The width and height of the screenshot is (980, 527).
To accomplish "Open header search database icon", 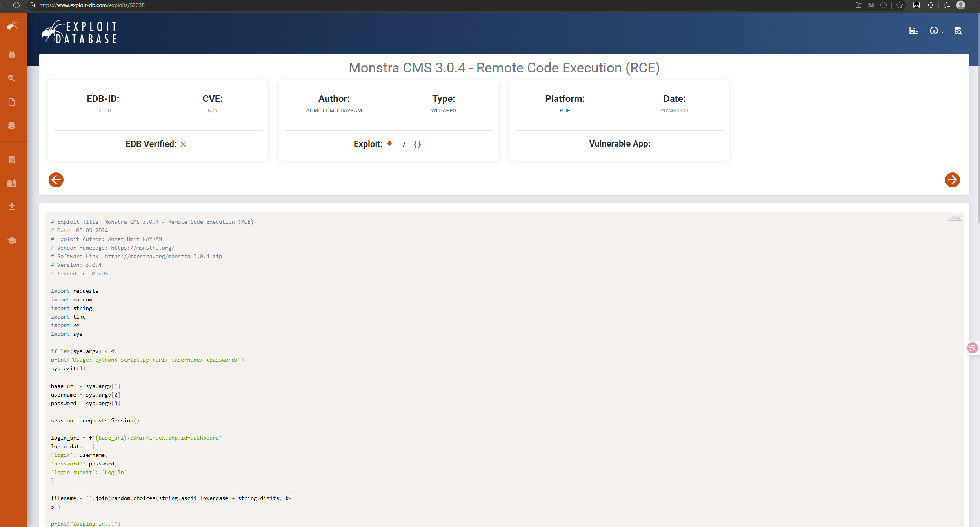I will (958, 31).
